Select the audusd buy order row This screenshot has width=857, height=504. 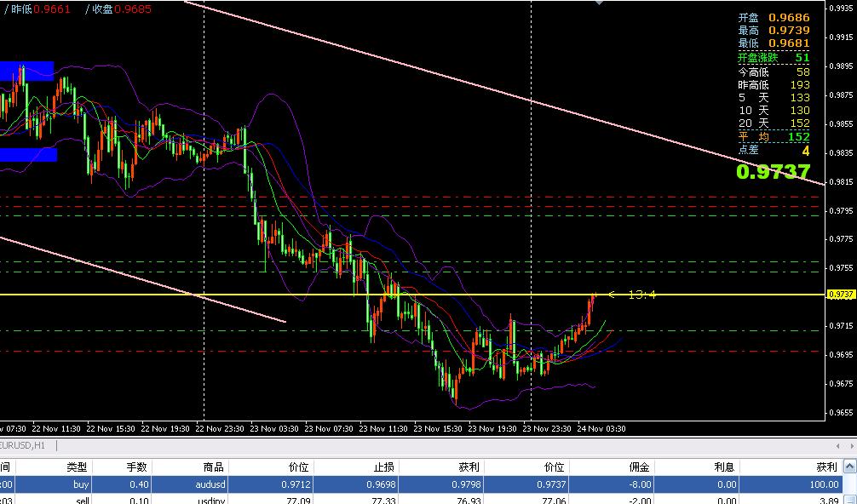tap(422, 484)
